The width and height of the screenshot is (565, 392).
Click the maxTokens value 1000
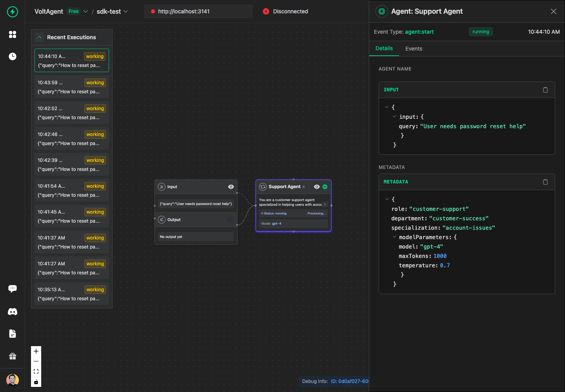[440, 256]
